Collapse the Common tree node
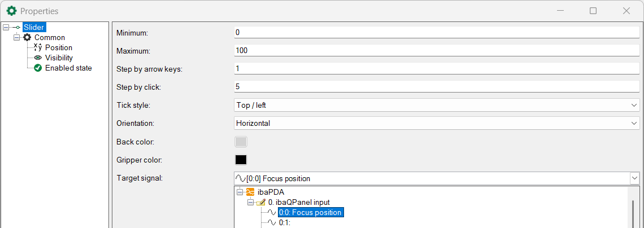 point(16,37)
